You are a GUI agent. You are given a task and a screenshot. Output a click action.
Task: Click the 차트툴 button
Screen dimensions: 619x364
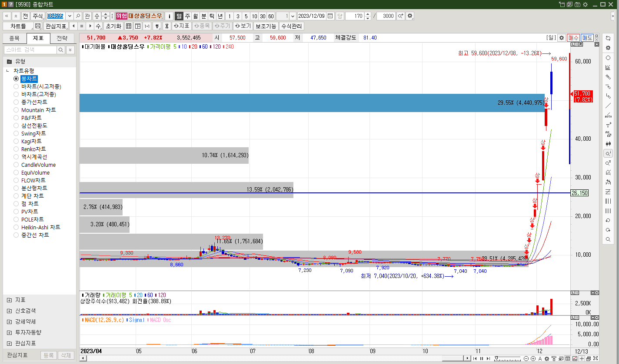pos(18,26)
